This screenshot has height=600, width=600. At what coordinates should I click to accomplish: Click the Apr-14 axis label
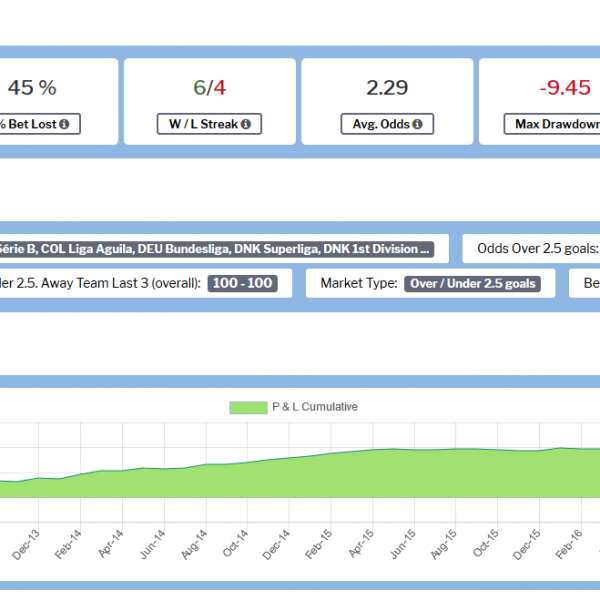[111, 544]
